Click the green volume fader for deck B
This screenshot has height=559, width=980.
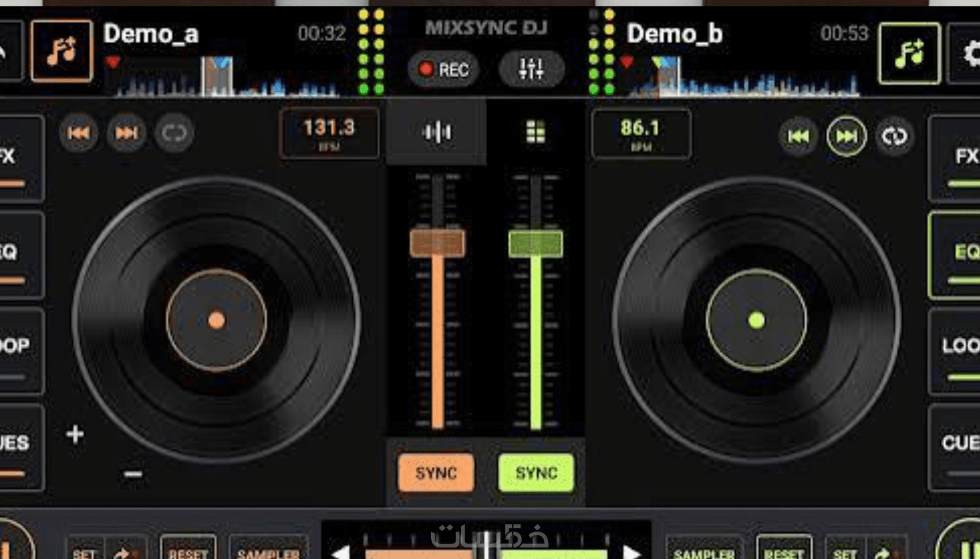[536, 243]
